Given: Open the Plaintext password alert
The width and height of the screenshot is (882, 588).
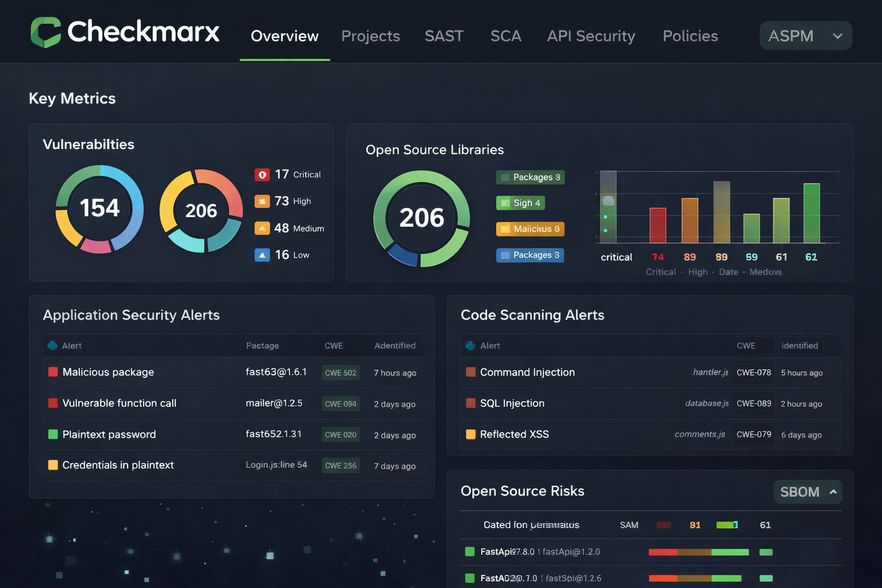Looking at the screenshot, I should (109, 434).
